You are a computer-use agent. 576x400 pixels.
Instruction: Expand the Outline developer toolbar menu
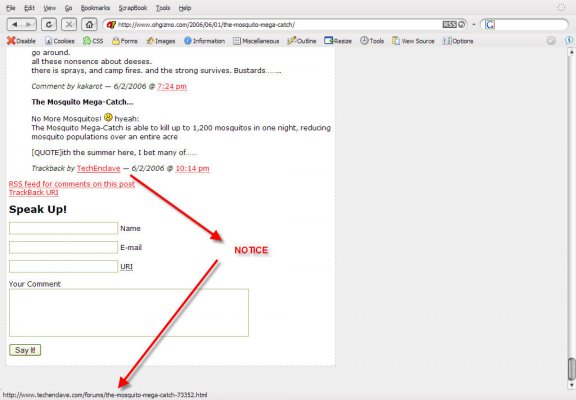[302, 41]
